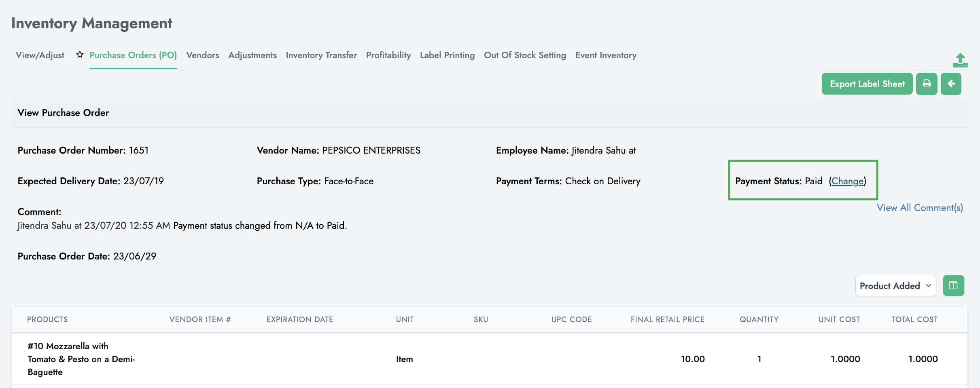The height and width of the screenshot is (388, 980).
Task: Go to the Adjustments tab
Action: (252, 55)
